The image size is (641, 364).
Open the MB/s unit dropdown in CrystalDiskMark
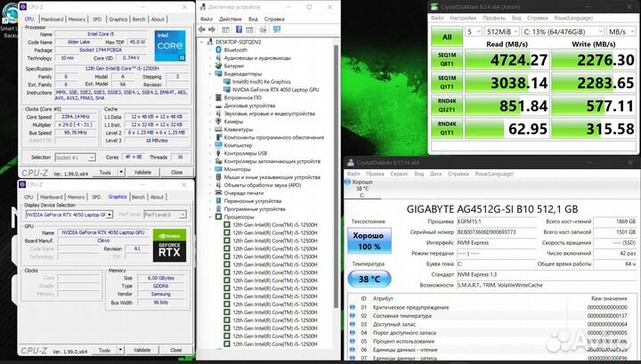click(x=621, y=31)
